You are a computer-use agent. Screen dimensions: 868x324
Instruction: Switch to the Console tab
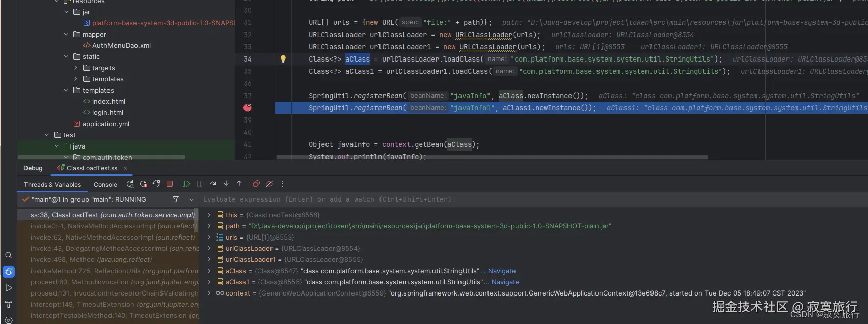tap(105, 185)
